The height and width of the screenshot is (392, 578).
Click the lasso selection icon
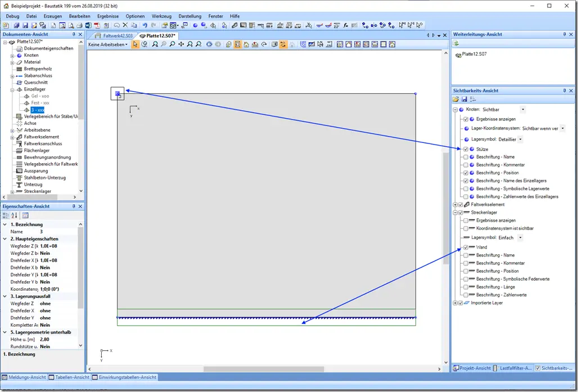[x=116, y=25]
